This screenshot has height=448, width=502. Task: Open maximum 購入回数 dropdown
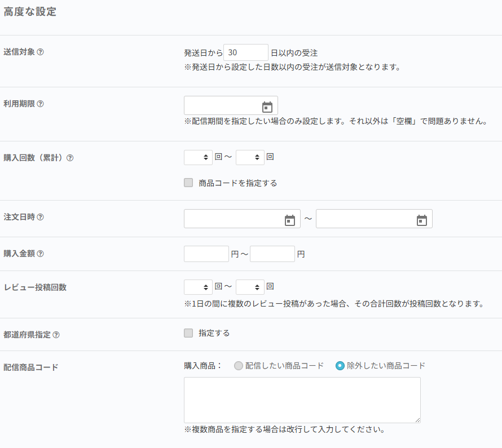[250, 158]
